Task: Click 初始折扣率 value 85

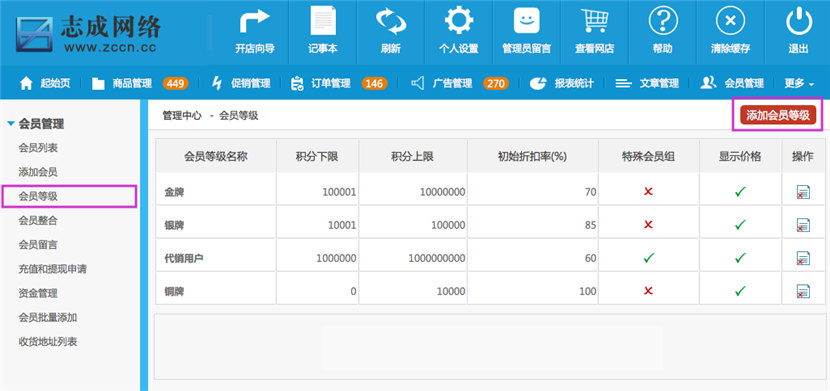Action: coord(590,225)
